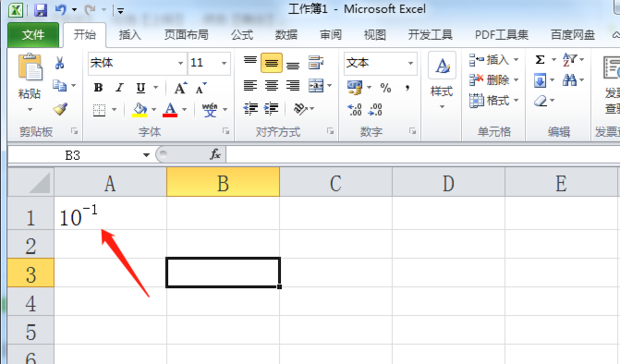Click the Increase Decimal icon
Screen dimensions: 620x364
click(x=355, y=109)
